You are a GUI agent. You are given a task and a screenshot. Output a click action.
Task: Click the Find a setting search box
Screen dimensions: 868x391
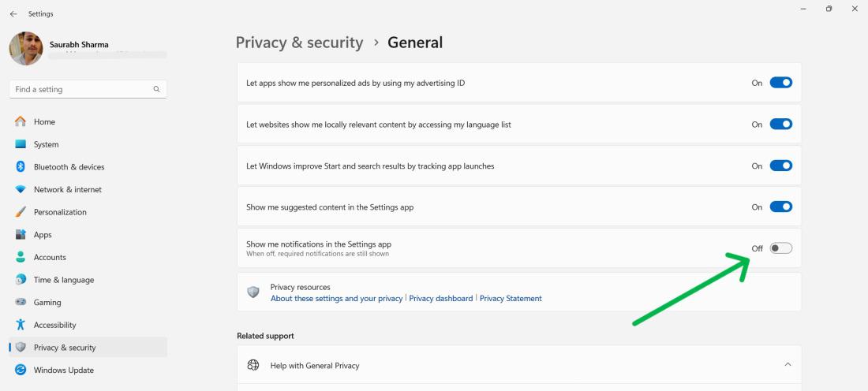click(83, 89)
